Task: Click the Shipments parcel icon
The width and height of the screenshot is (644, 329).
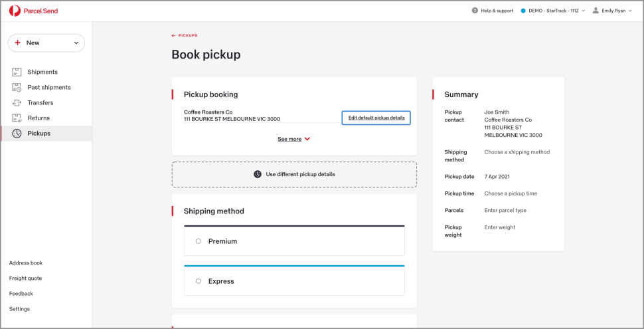Action: pos(17,72)
